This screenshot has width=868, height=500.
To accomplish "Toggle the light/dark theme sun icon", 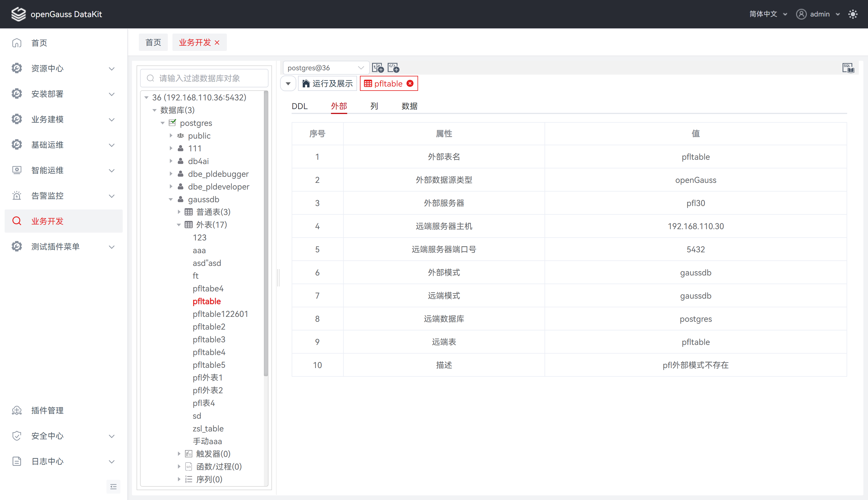I will tap(853, 14).
